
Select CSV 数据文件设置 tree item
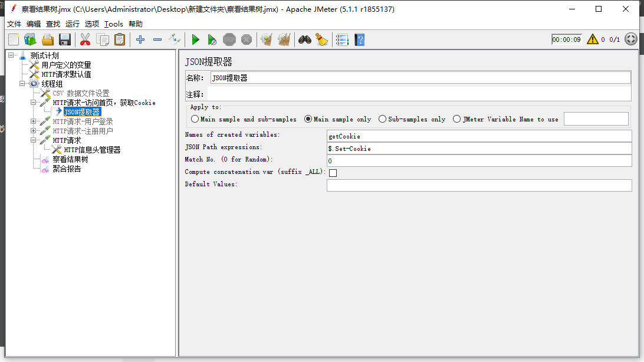pyautogui.click(x=81, y=93)
